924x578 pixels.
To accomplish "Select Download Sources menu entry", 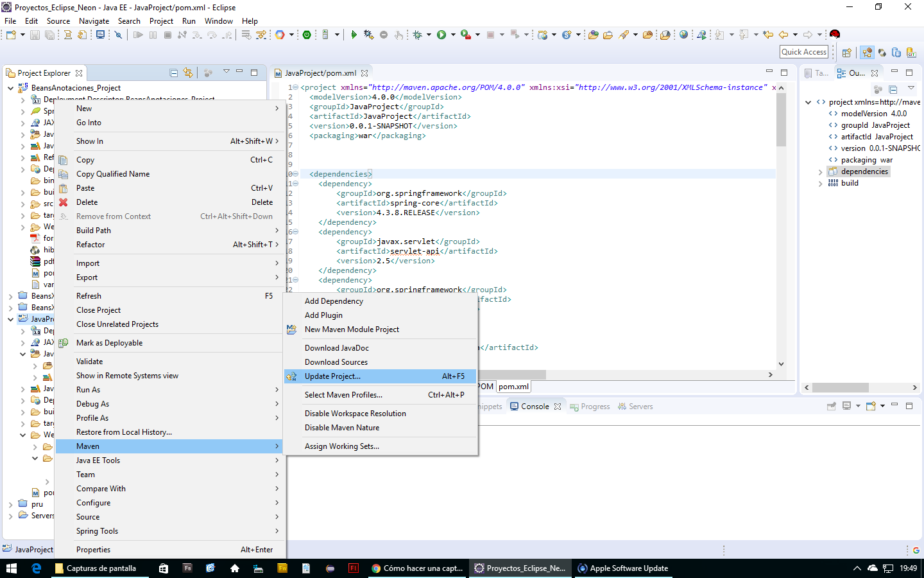I will [380, 362].
